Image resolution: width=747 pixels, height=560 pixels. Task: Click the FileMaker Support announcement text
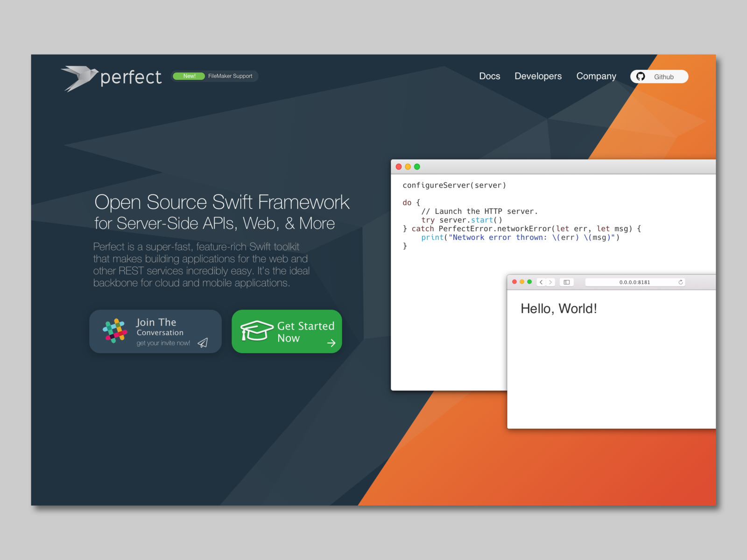(x=230, y=76)
